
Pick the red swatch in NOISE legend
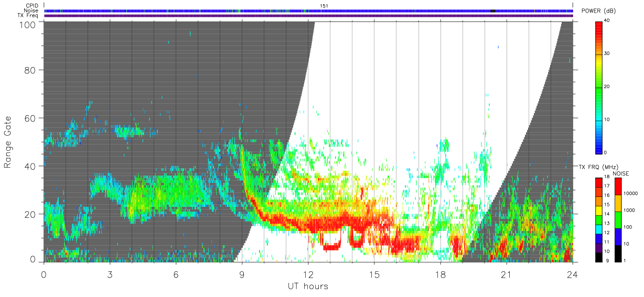(x=618, y=186)
